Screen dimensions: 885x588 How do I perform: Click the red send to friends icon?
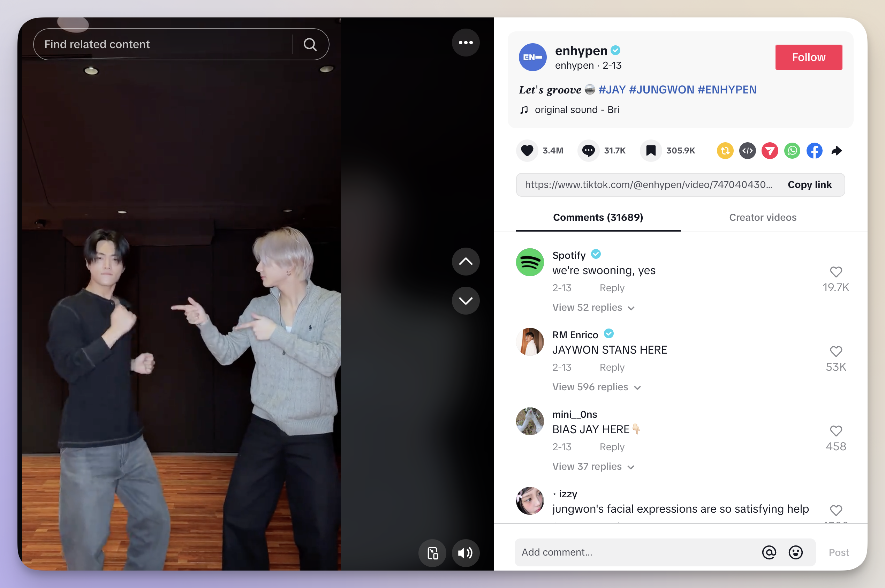pyautogui.click(x=770, y=151)
